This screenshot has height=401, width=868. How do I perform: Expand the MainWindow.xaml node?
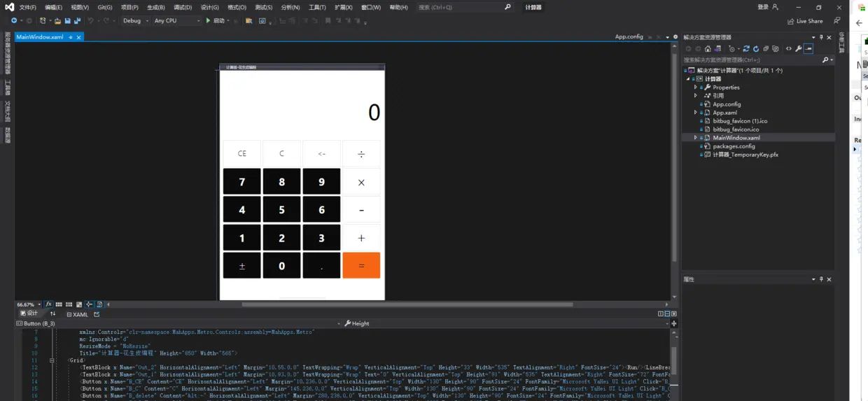[695, 138]
